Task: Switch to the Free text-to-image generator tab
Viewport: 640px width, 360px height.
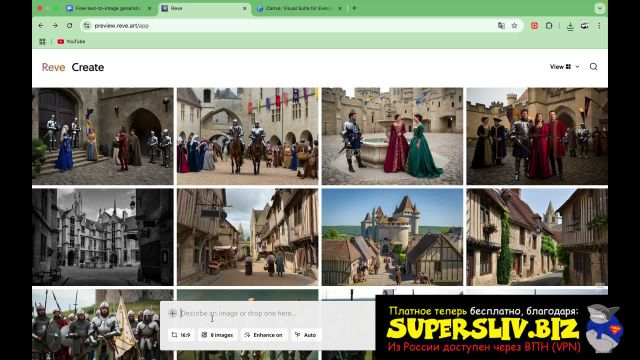Action: [108, 8]
